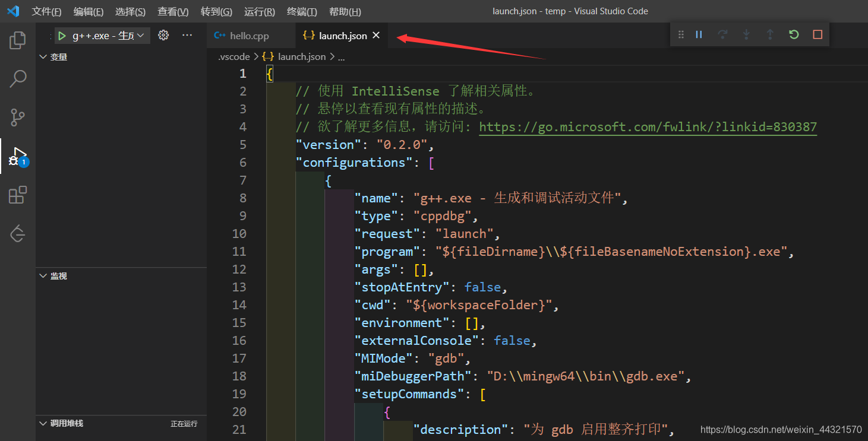Open the 帮助(H) menu

pyautogui.click(x=345, y=11)
